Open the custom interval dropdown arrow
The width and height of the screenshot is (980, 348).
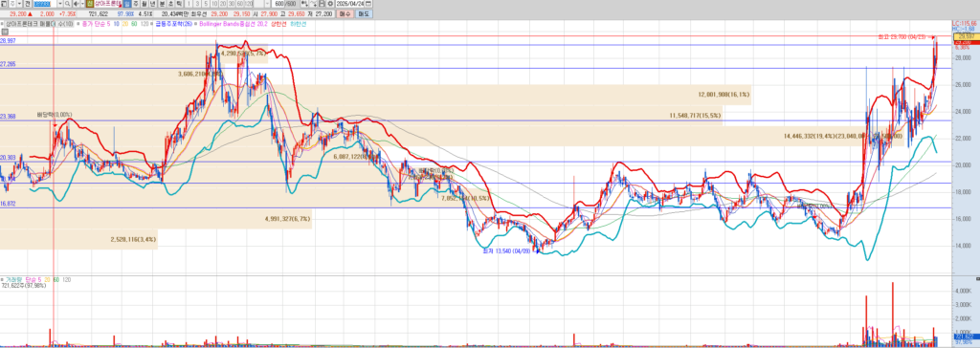point(268,4)
